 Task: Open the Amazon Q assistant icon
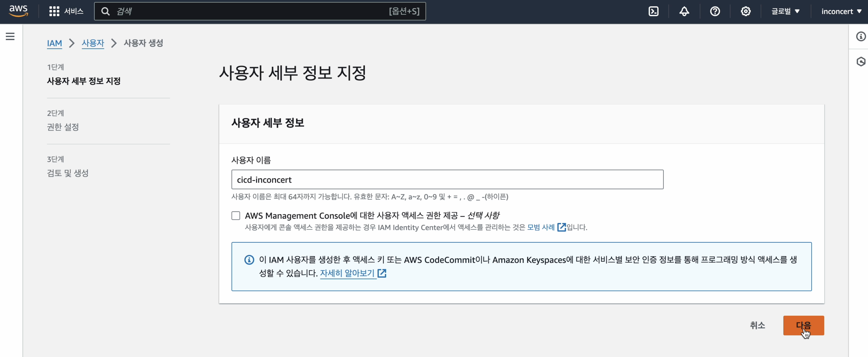tap(861, 62)
